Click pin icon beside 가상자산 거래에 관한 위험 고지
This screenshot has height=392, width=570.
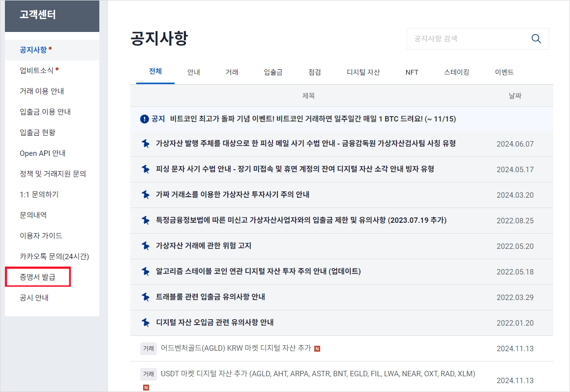(146, 246)
